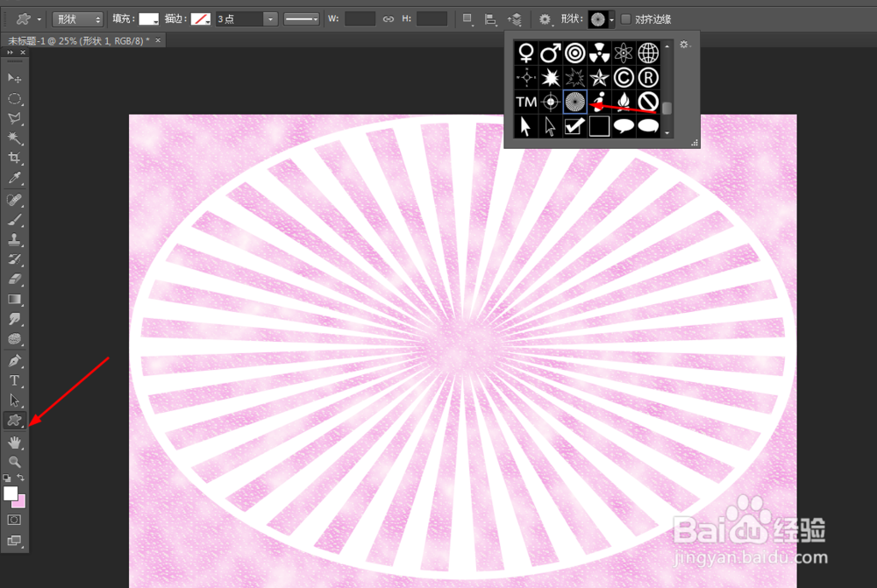Screen dimensions: 877x588
Task: Open geometry options gear in options bar
Action: click(x=545, y=19)
